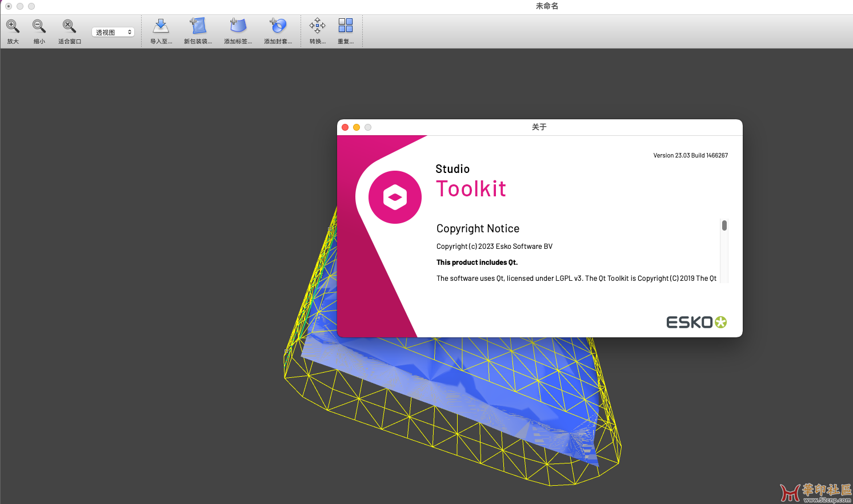Click the Version 23.03 Build text

point(690,155)
